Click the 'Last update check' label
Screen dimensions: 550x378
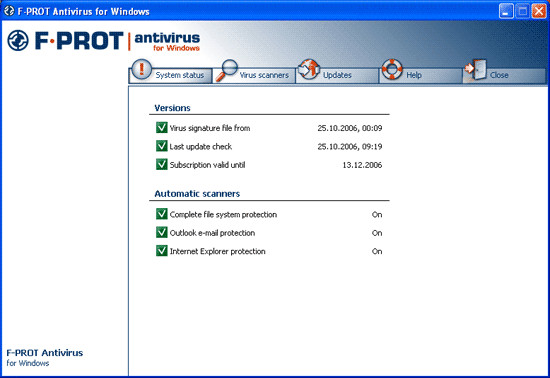coord(201,147)
